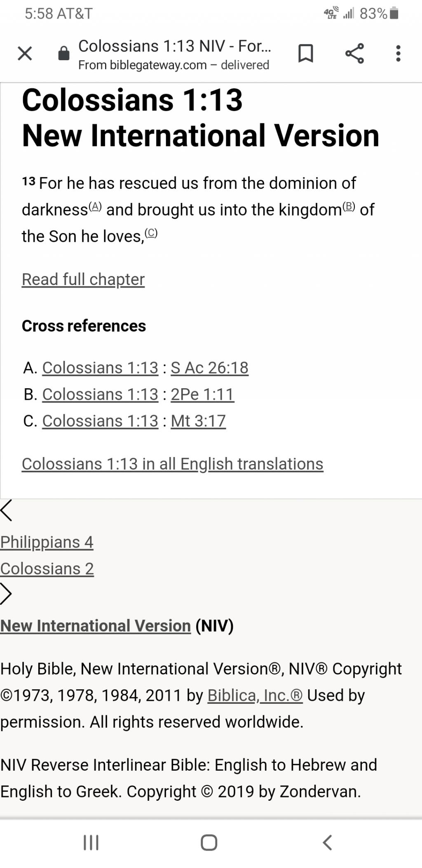Screen dimensions: 422x868
Task: Open Android recent apps button
Action: coord(91,842)
